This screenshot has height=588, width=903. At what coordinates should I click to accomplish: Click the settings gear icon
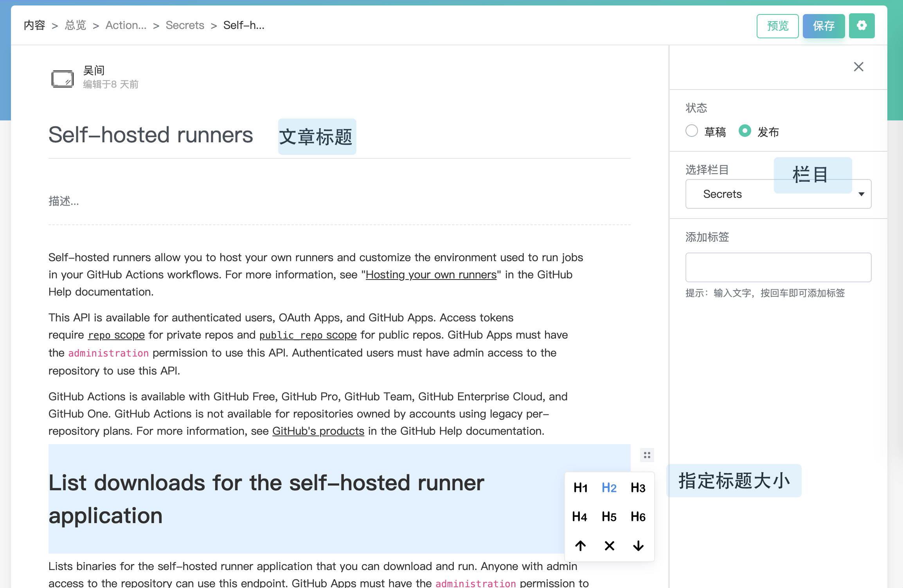[862, 26]
